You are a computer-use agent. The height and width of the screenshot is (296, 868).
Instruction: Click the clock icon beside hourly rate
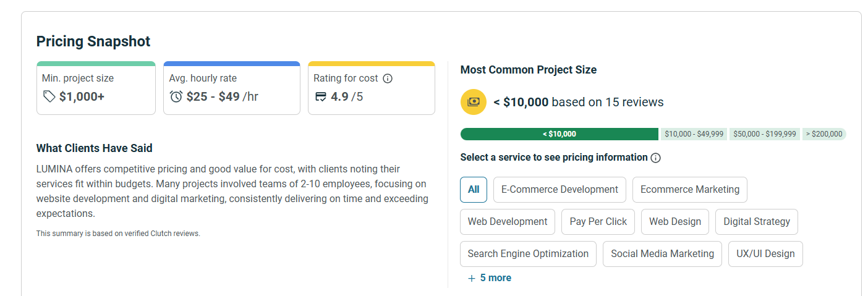tap(176, 96)
